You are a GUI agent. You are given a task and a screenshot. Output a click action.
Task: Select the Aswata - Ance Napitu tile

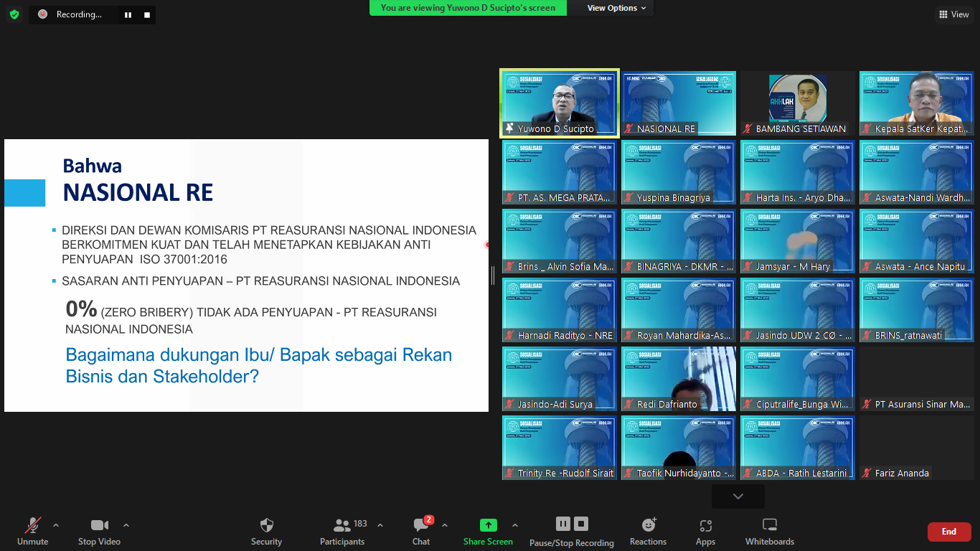click(917, 240)
